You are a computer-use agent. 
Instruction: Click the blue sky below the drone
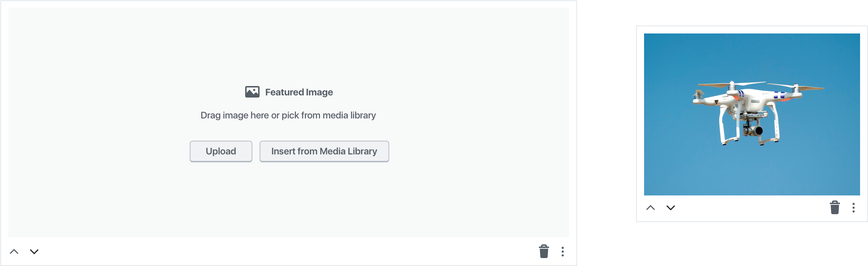point(752,173)
